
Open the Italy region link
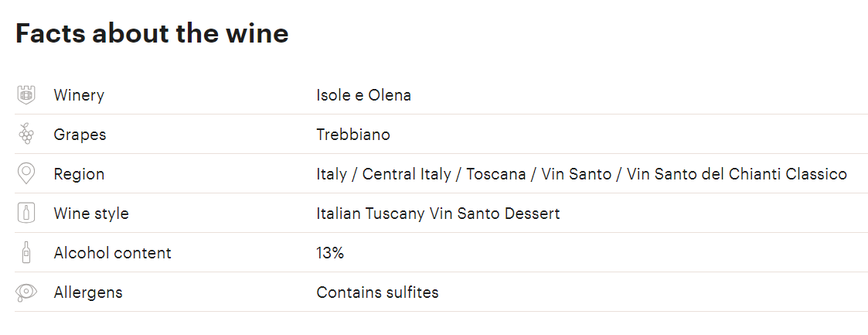(332, 174)
